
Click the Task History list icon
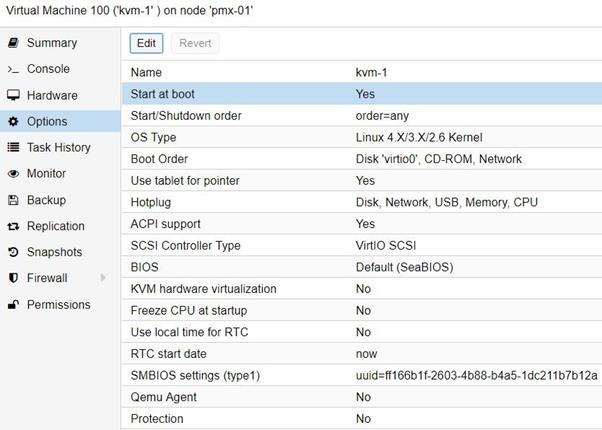13,148
